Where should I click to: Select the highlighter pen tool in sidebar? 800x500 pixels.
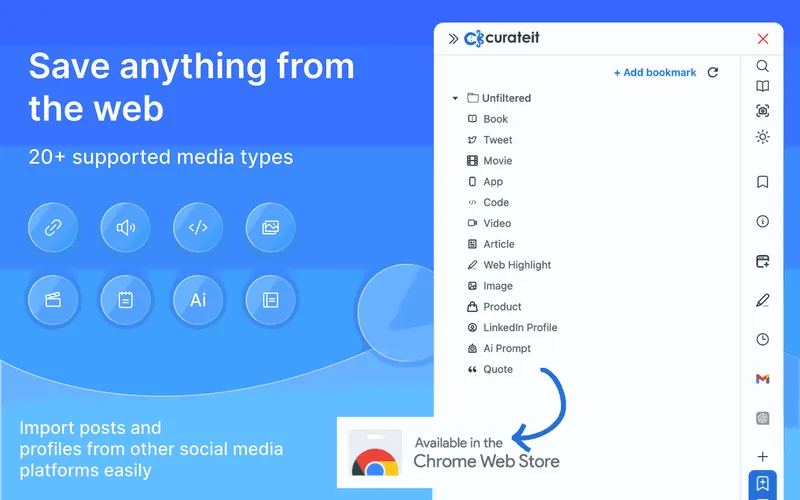[762, 301]
